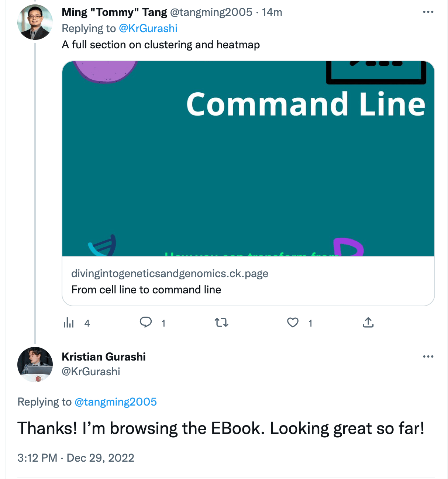Open Ming Tommy Tang's profile picture
448x479 pixels.
pyautogui.click(x=35, y=22)
